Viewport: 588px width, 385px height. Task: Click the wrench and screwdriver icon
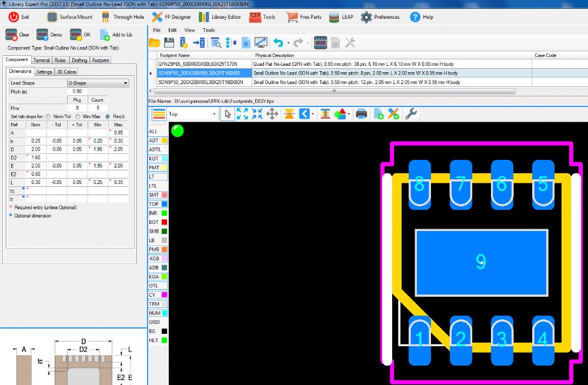350,43
